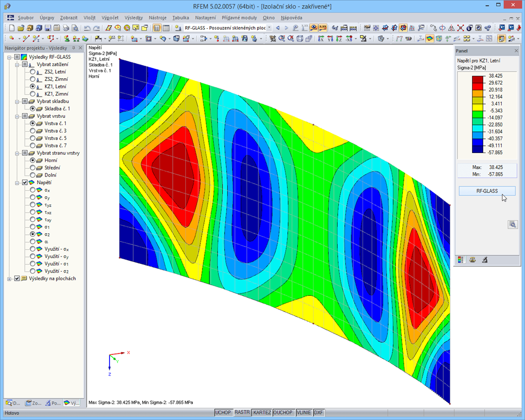This screenshot has height=420, width=525.
Task: Toggle the Table view icon
Action: point(166,28)
